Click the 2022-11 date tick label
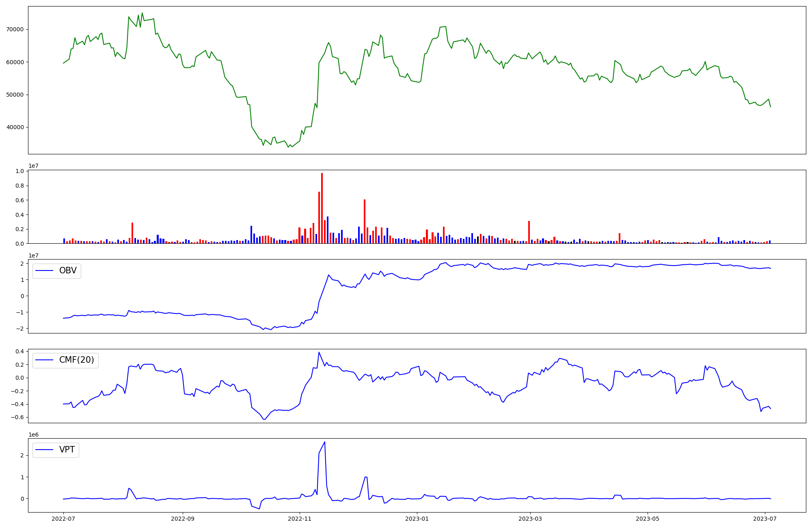Image resolution: width=812 pixels, height=528 pixels. tap(300, 519)
